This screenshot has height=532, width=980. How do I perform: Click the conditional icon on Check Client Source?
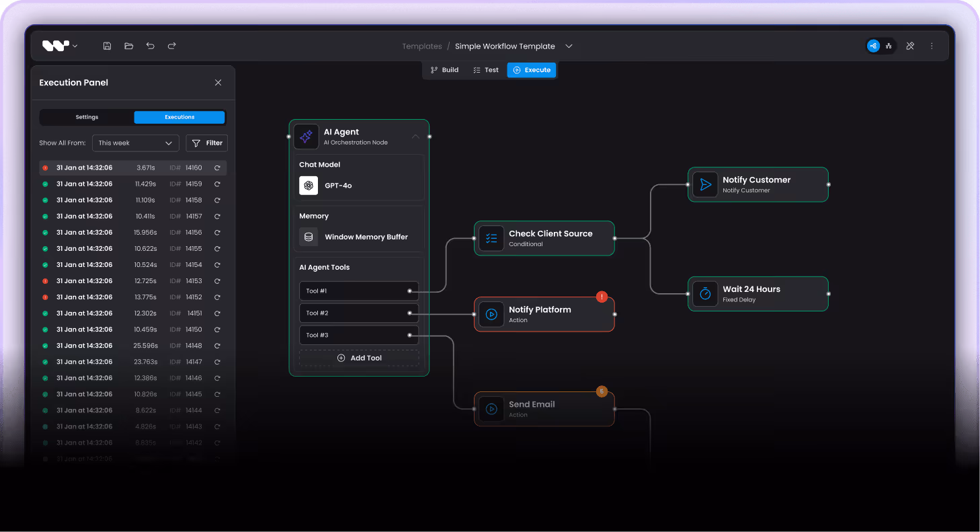pyautogui.click(x=491, y=238)
